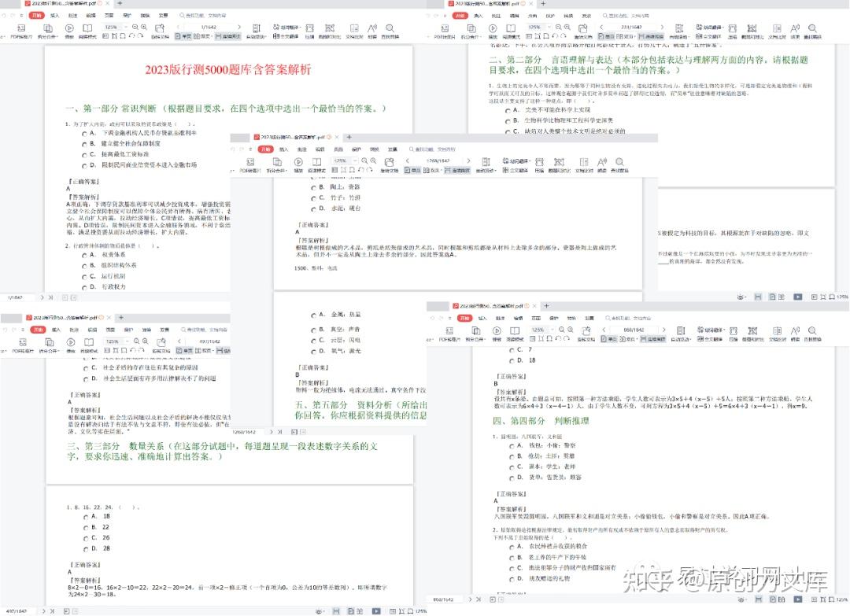Open zoom percentage dropdown in top-right window
Viewport: 850px width, 616px height.
coord(549,27)
